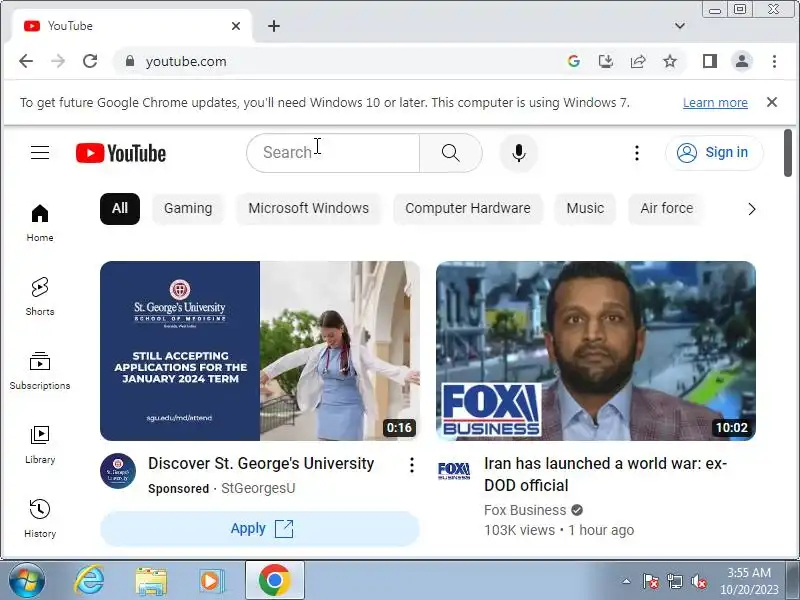The height and width of the screenshot is (600, 800).
Task: Start voice search with the microphone
Action: pos(518,153)
